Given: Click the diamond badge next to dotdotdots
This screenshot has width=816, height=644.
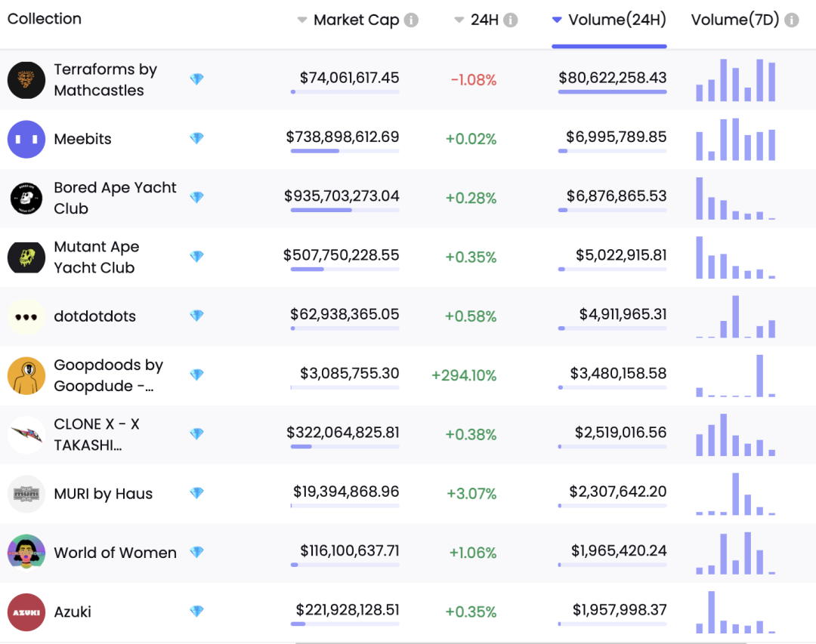Looking at the screenshot, I should click(196, 316).
